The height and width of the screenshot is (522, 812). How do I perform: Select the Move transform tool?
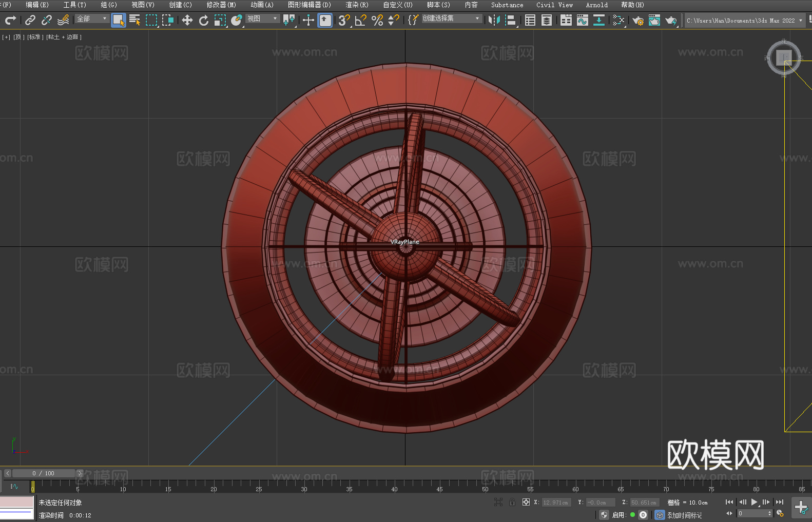pos(187,20)
